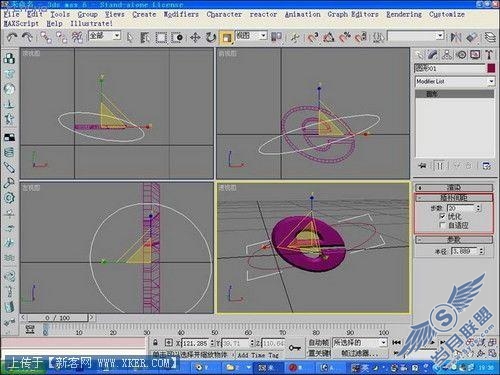Switch to the Create command panel tab
The height and width of the screenshot is (375, 500).
[420, 55]
